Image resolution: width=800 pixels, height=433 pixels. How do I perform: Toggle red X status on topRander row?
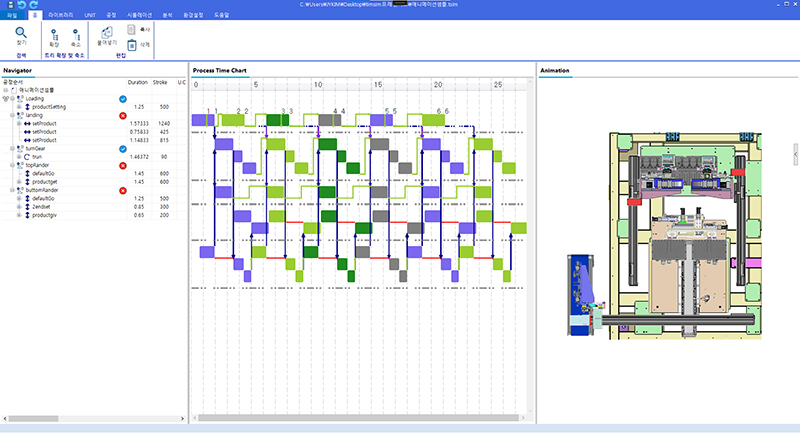tap(122, 165)
